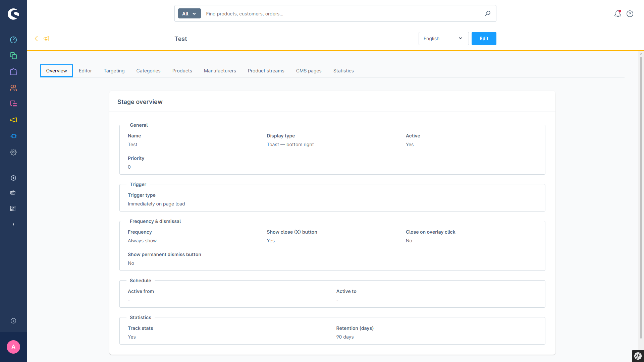Open the Catalogues icon in sidebar
The image size is (644, 362).
[x=13, y=56]
